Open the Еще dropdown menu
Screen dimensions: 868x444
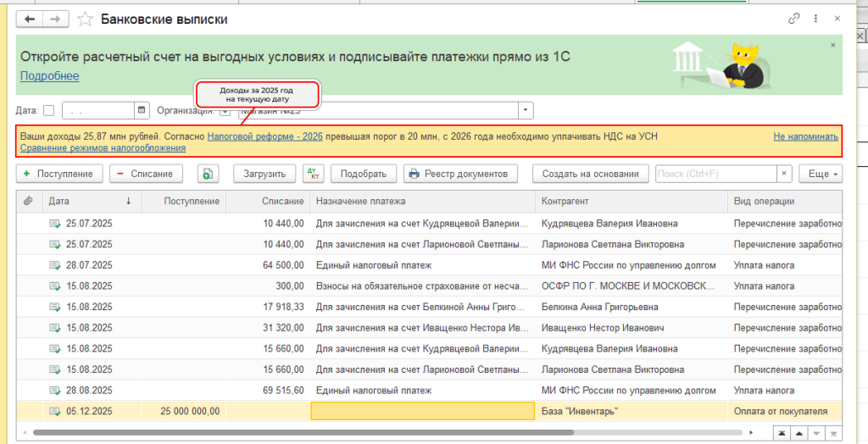coord(821,174)
